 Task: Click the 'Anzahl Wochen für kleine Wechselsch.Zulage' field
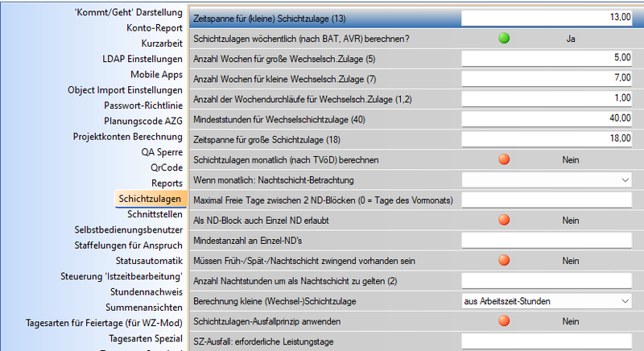[x=547, y=79]
